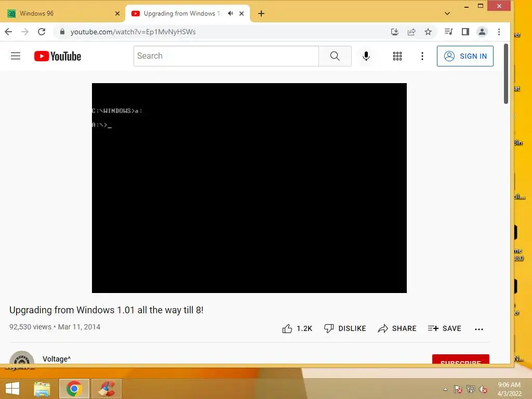Image resolution: width=532 pixels, height=399 pixels.
Task: Click the video title text
Action: pos(106,310)
